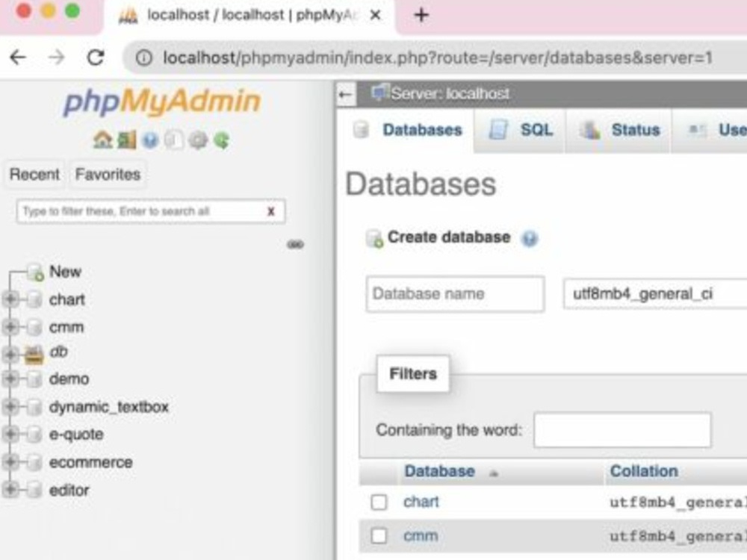Open navigation panel settings gear
The image size is (747, 560).
tap(198, 140)
